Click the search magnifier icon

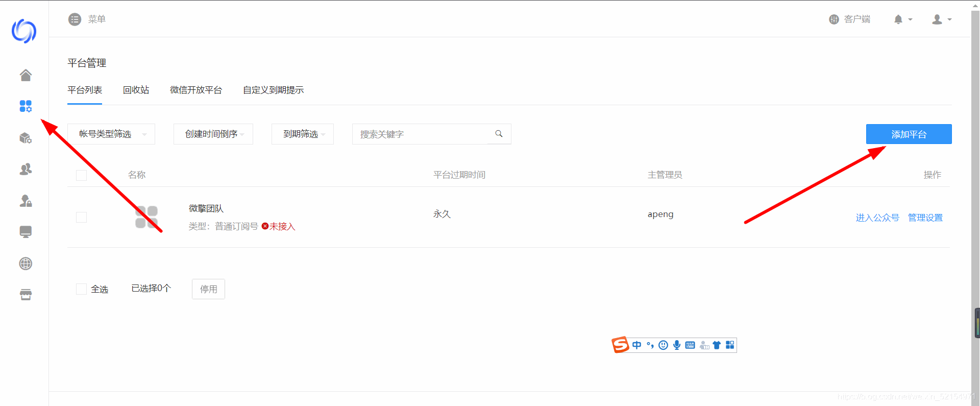(x=499, y=134)
